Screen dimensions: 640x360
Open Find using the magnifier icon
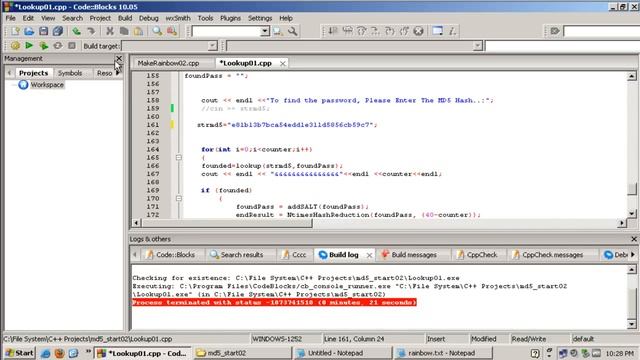click(157, 31)
